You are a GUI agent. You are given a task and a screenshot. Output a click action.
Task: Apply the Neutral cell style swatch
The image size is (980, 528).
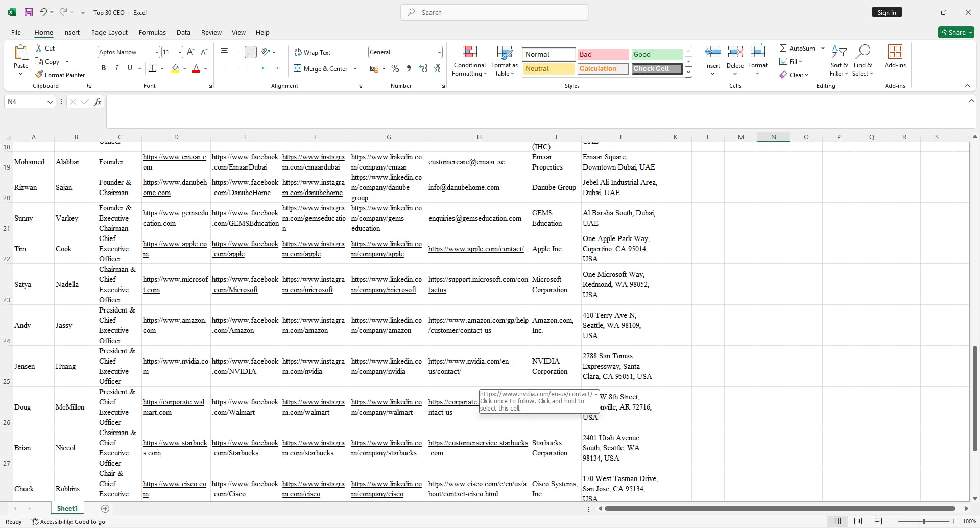(x=548, y=68)
